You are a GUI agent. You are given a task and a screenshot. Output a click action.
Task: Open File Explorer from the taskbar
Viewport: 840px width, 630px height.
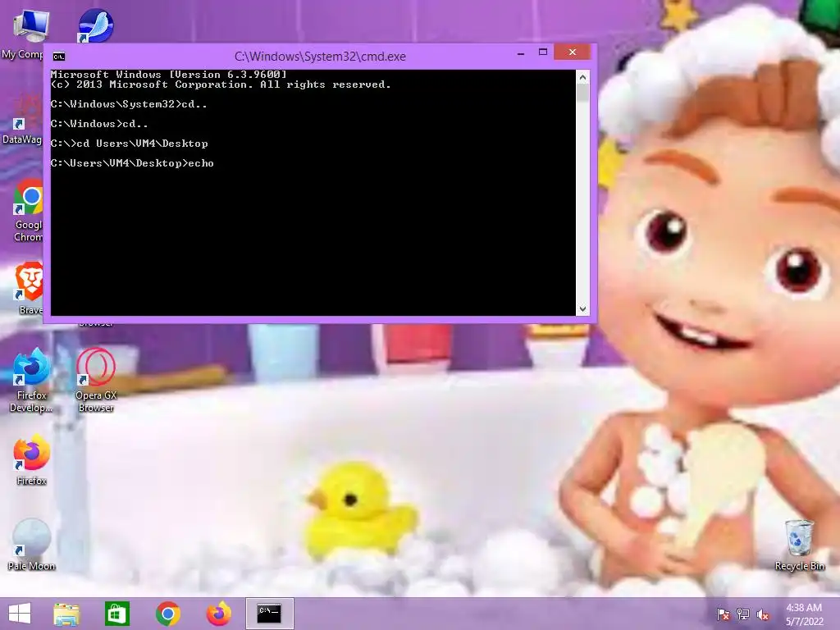click(66, 614)
